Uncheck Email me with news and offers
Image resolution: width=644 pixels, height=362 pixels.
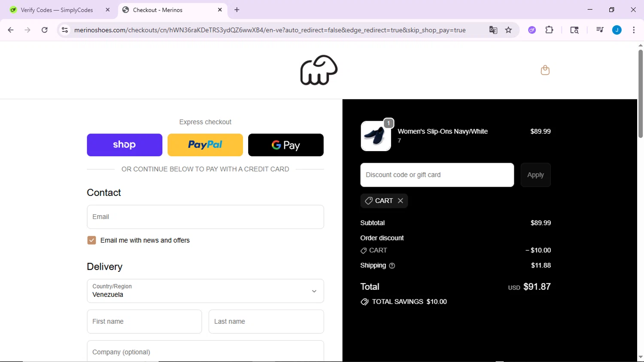tap(91, 240)
